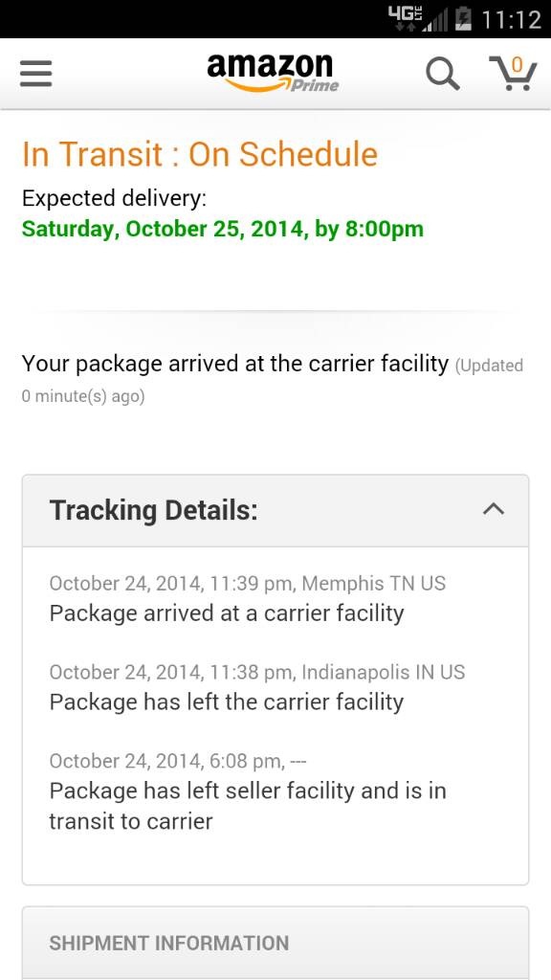Tap the 'Updated 0 minute(s) ago' note
551x980 pixels.
(x=273, y=380)
